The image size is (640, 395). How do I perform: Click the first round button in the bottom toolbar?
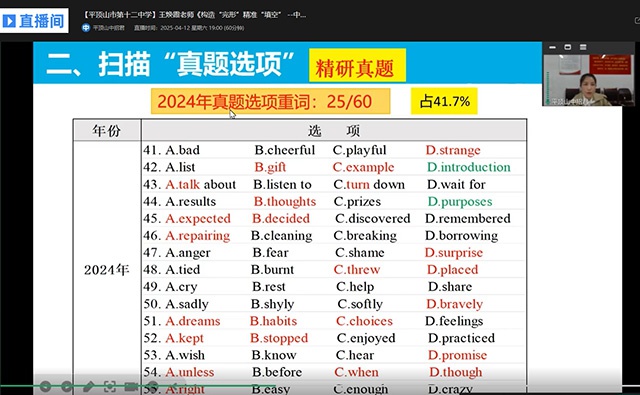pos(45,386)
